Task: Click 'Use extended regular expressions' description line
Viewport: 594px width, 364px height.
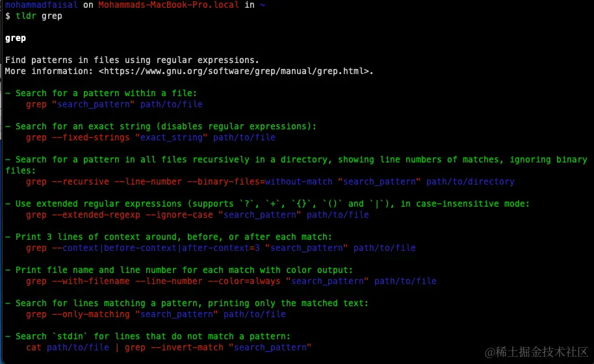Action: (x=267, y=204)
